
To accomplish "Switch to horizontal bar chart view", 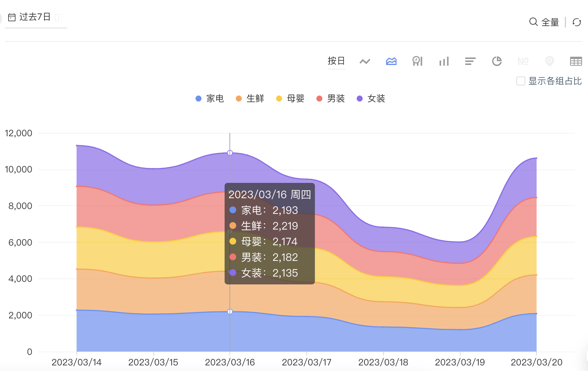I will coord(470,61).
